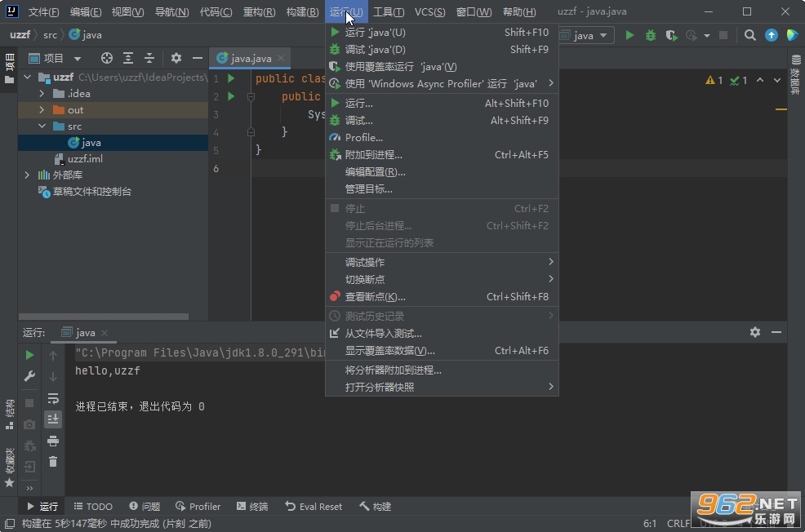Click the project tree horizontal scrollbar
The width and height of the screenshot is (805, 532).
click(104, 317)
